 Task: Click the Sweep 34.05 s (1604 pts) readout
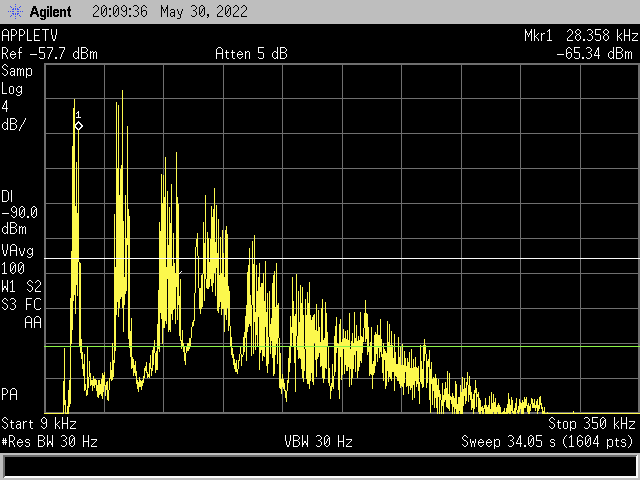548,441
